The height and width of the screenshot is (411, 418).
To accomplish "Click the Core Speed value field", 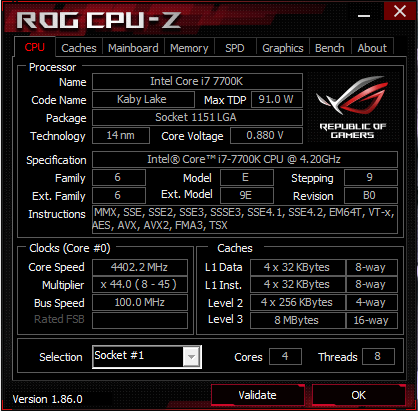I will coord(140,267).
